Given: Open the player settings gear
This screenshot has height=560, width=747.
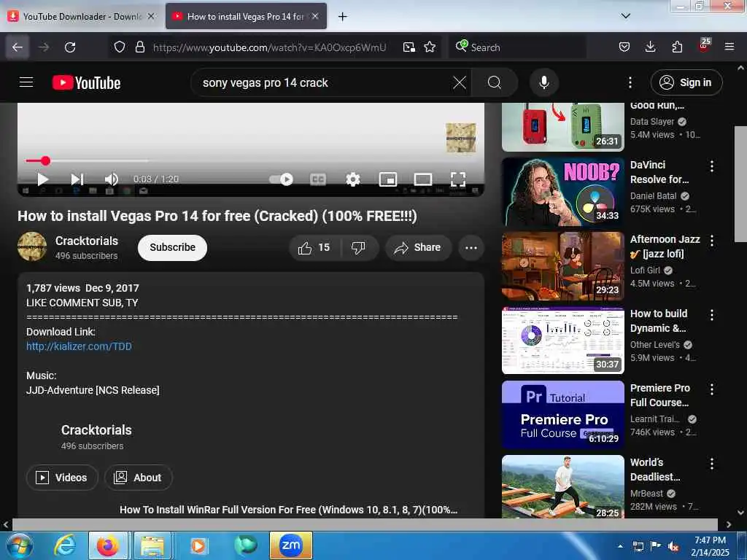Looking at the screenshot, I should point(352,179).
